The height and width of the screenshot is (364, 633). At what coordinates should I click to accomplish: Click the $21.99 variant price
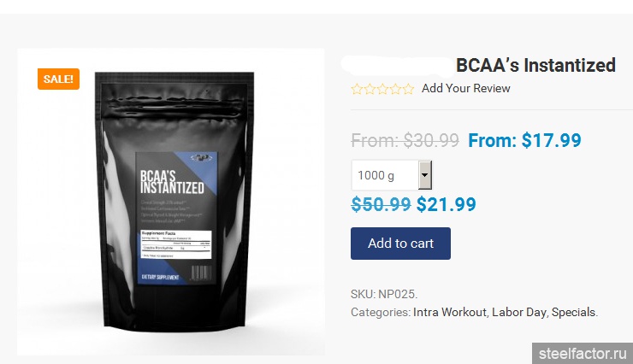[x=446, y=204]
